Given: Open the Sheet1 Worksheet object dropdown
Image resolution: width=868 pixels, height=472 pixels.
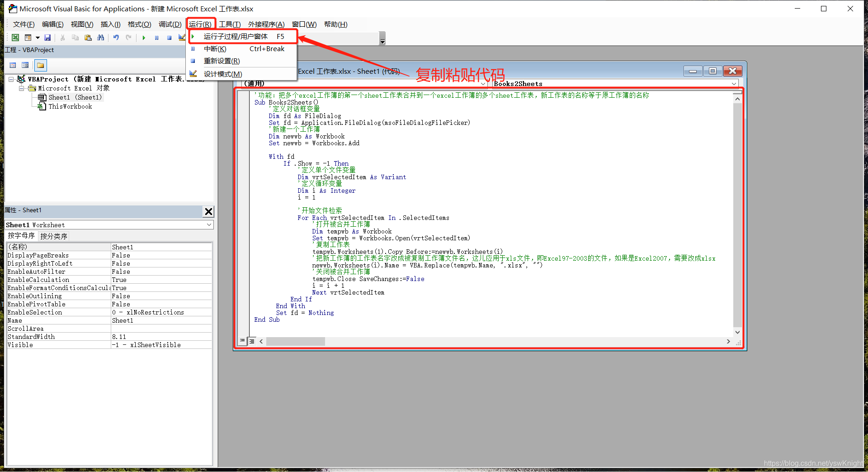Looking at the screenshot, I should pyautogui.click(x=209, y=225).
